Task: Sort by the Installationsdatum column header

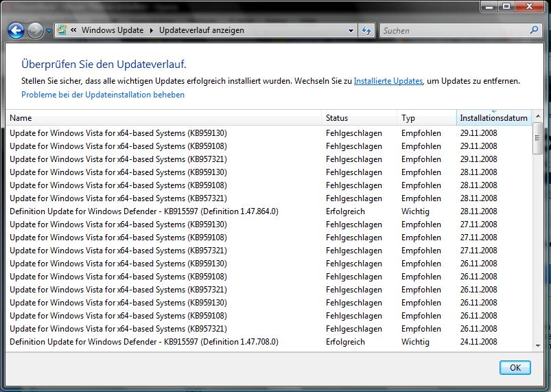Action: pos(494,118)
